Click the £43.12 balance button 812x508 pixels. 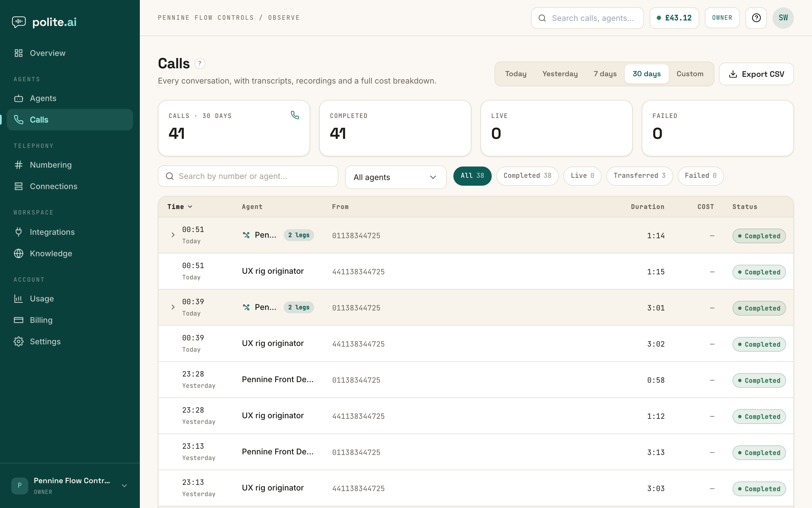coord(674,18)
